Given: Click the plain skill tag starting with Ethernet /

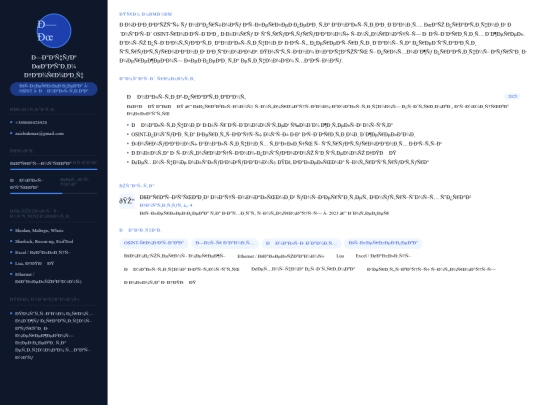Looking at the screenshot, I should [281, 256].
